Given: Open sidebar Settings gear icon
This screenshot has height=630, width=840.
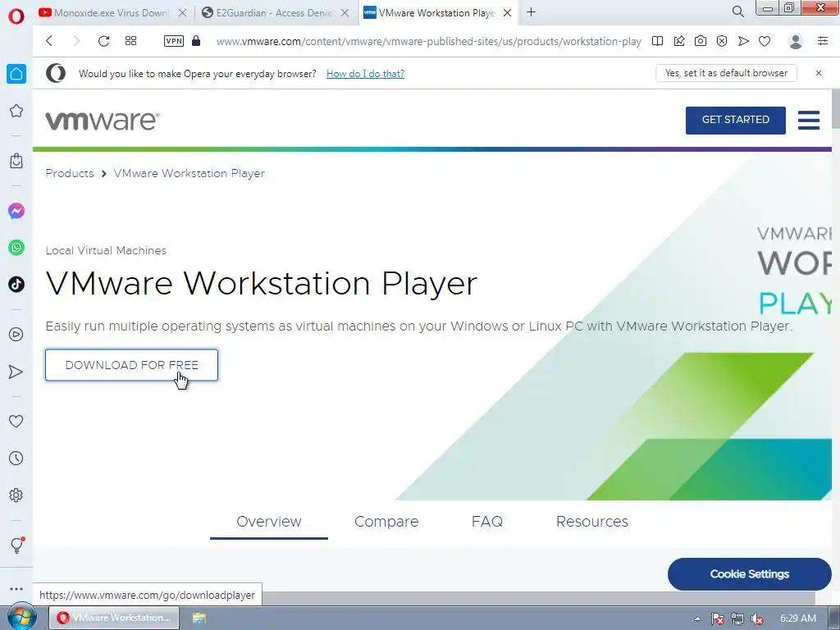Looking at the screenshot, I should pyautogui.click(x=16, y=495).
